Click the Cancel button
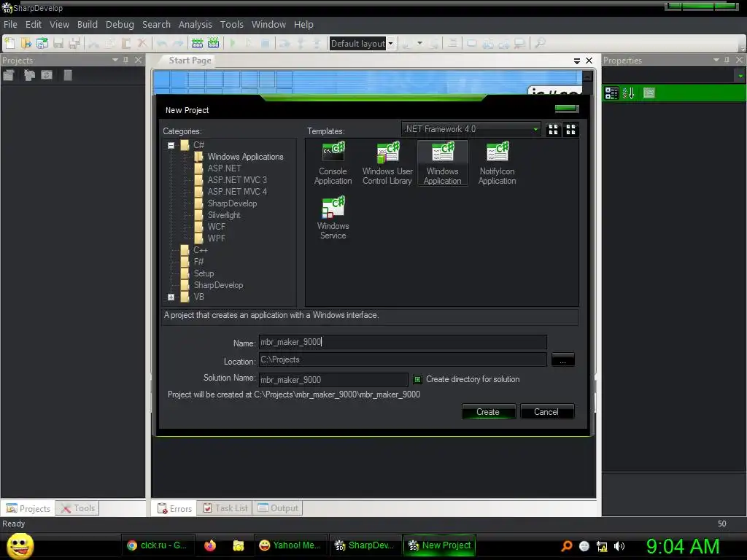This screenshot has height=560, width=747. pos(546,412)
